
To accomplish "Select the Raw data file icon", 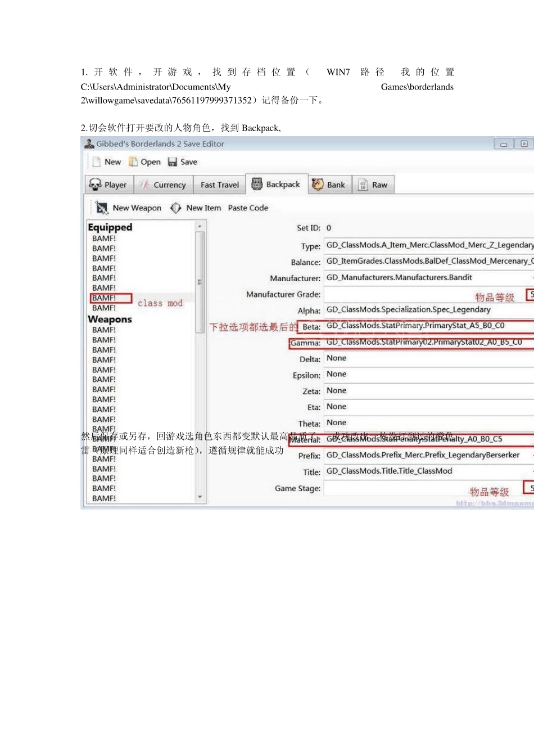I will pyautogui.click(x=363, y=185).
